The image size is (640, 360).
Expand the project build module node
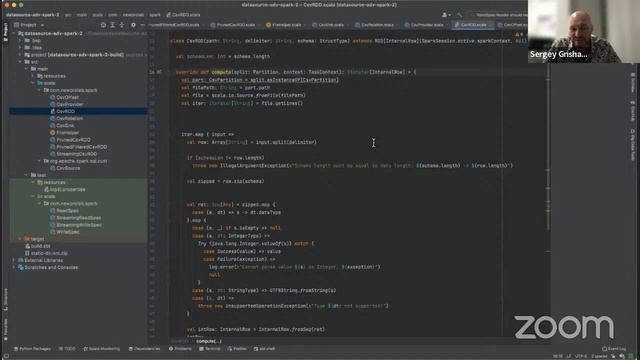20,55
